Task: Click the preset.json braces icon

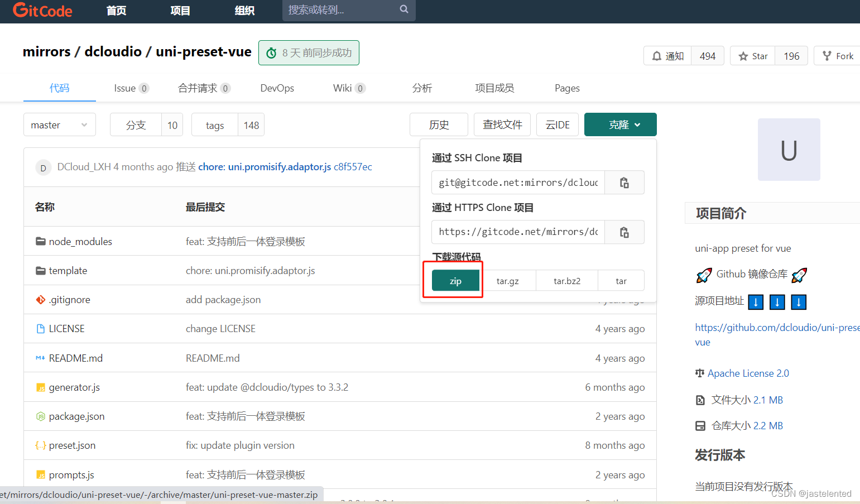Action: point(41,445)
